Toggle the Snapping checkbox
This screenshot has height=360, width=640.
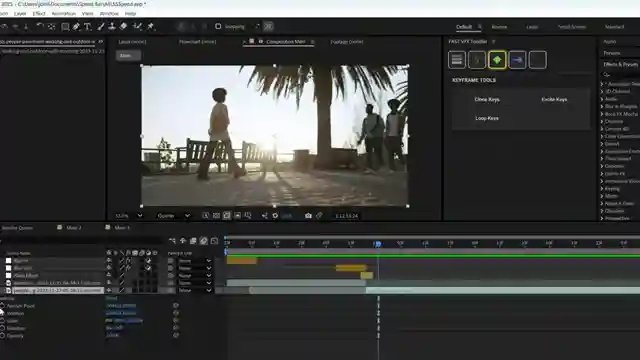[218, 27]
